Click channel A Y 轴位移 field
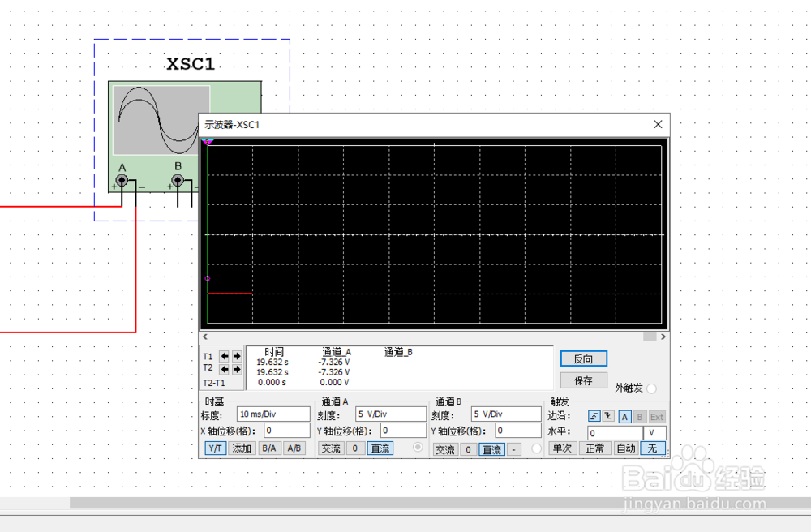This screenshot has height=532, width=811. [403, 431]
